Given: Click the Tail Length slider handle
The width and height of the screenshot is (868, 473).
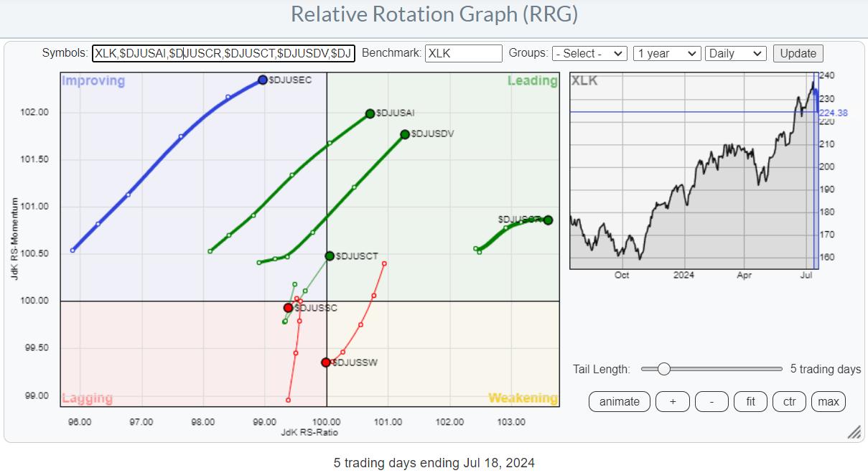Looking at the screenshot, I should tap(664, 369).
